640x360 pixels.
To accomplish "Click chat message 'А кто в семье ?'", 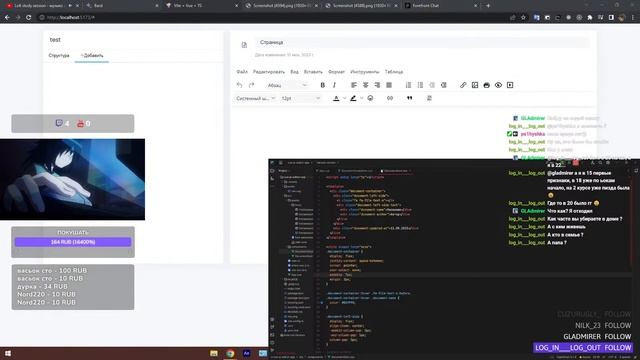I will [x=565, y=235].
